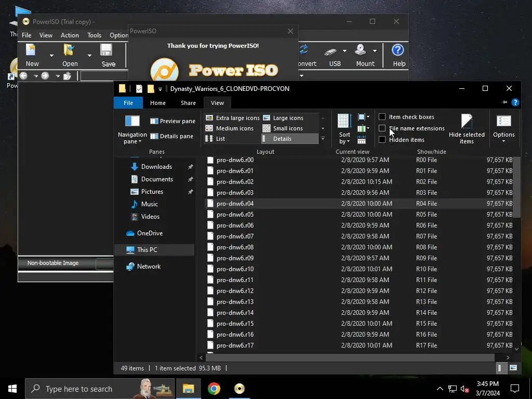Screen dimensions: 532x399
Task: Click the USB tool icon in PowerISO
Action: 330,51
